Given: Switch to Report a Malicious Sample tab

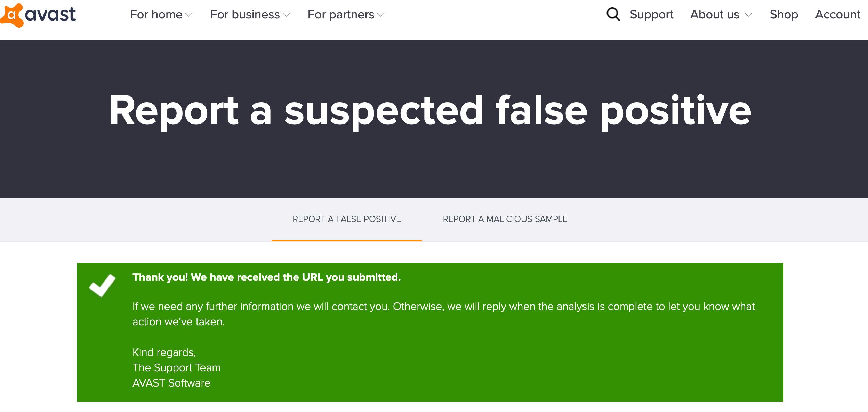Looking at the screenshot, I should pyautogui.click(x=505, y=219).
